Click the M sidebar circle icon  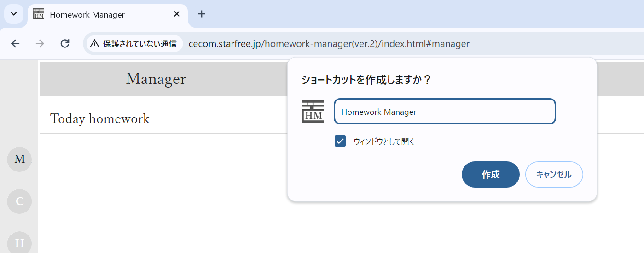pos(20,159)
